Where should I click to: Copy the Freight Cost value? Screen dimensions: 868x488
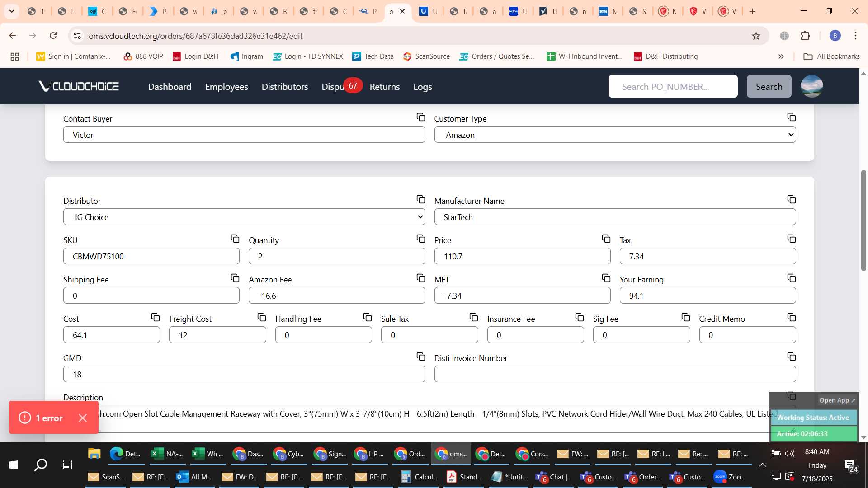pos(262,318)
